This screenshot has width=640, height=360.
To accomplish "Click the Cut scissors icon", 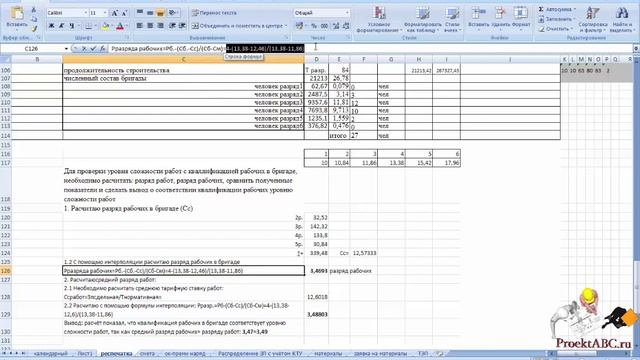I will click(34, 10).
